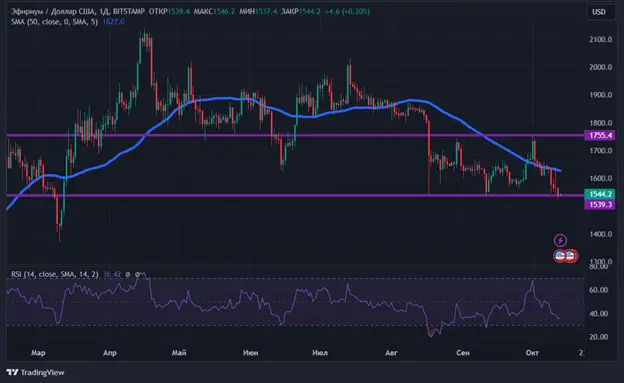This screenshot has height=383, width=624.
Task: Click the left US flag economic event icon
Action: tap(560, 256)
